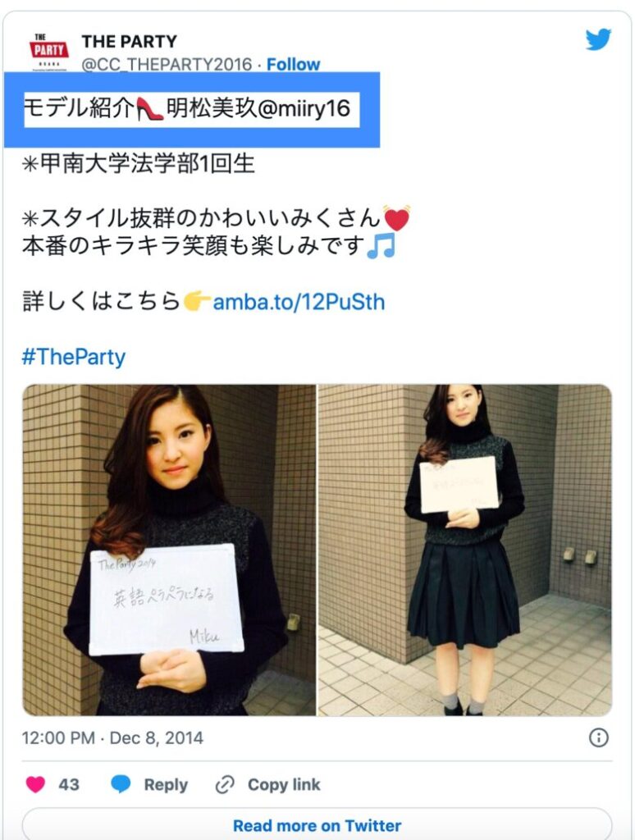Open the tweet info circle icon

pyautogui.click(x=599, y=737)
